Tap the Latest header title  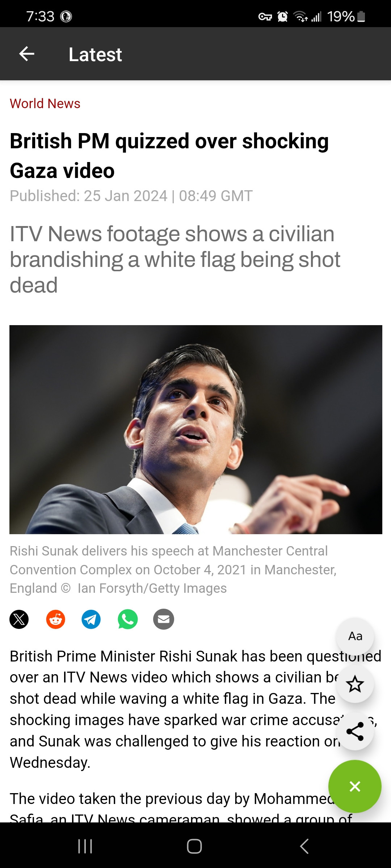(x=95, y=55)
